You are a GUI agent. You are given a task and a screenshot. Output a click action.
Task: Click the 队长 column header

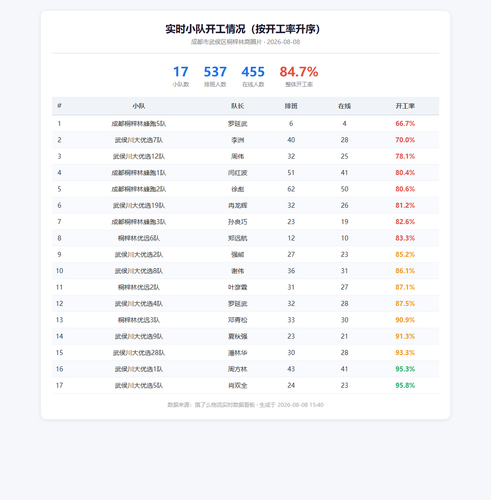[237, 106]
